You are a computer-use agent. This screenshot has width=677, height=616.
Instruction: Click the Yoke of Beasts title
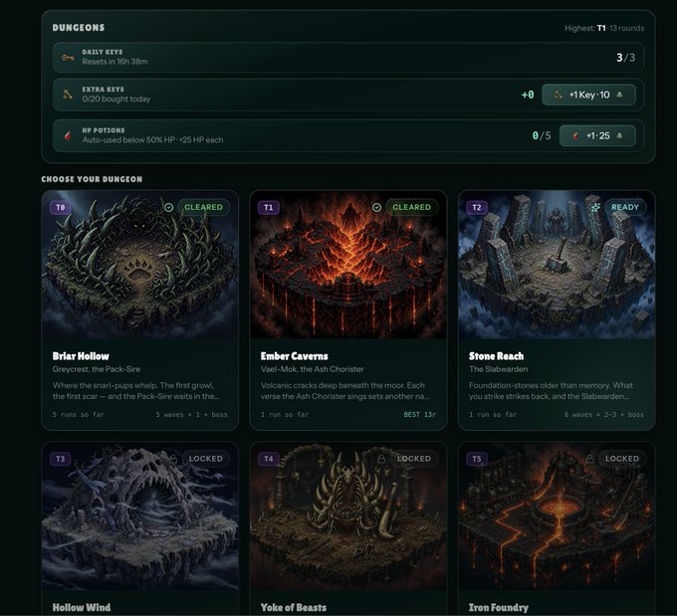coord(293,607)
